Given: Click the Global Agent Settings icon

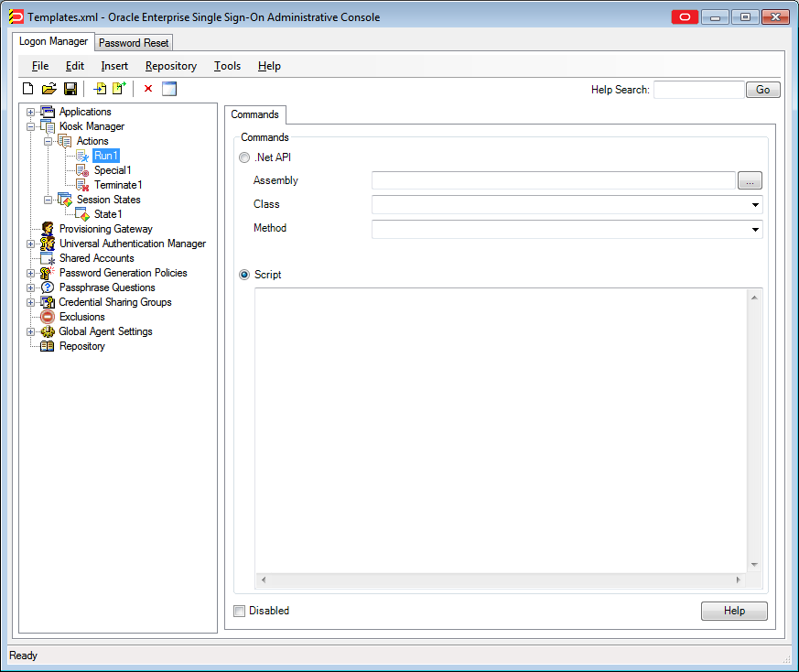Looking at the screenshot, I should click(x=48, y=332).
